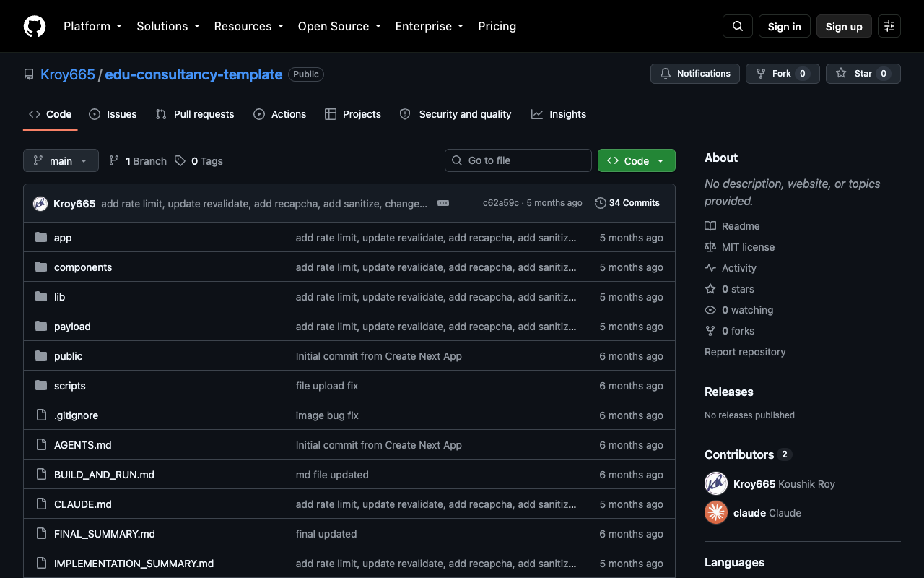
Task: Click the BUILD_AND_RUN.md file icon
Action: point(41,475)
